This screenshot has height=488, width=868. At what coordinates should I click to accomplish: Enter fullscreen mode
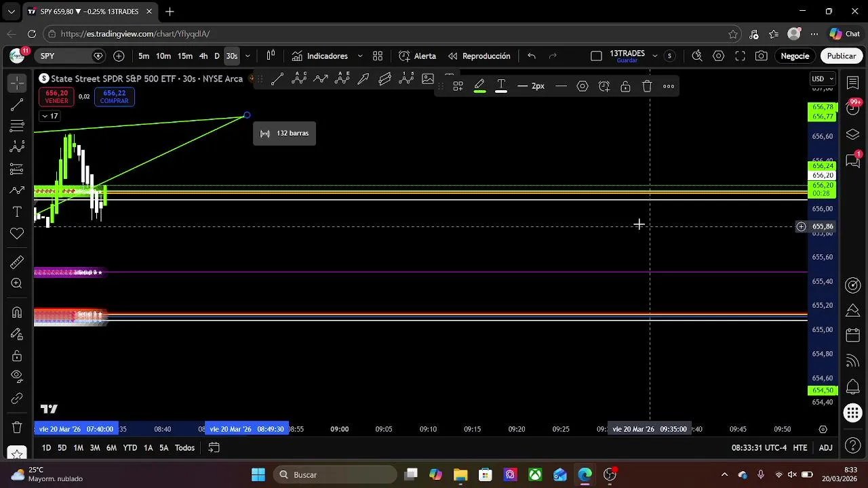pyautogui.click(x=740, y=56)
